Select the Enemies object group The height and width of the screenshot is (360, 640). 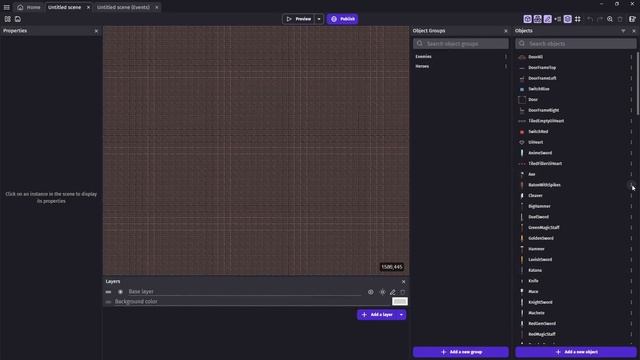tap(423, 57)
